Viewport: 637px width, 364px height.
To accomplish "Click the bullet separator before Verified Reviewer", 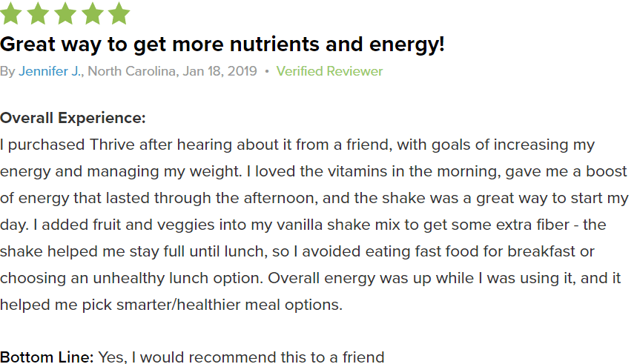I will pos(267,71).
